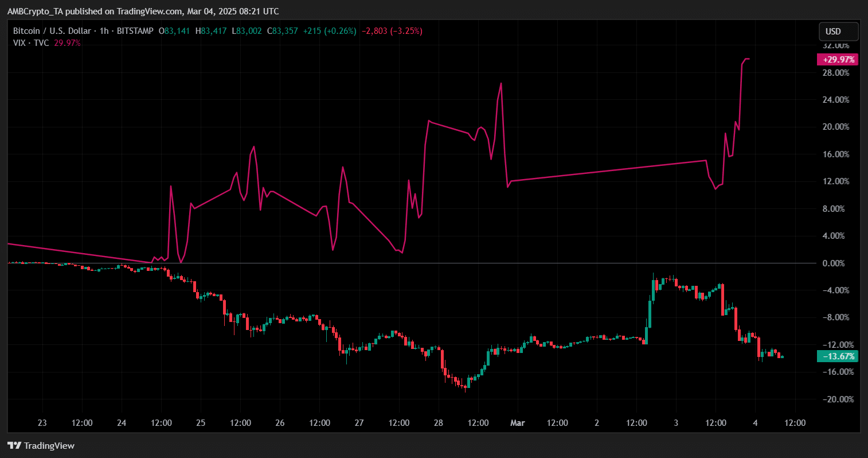This screenshot has height=458, width=868.
Task: Click the AMBCrypto_TA published header text
Action: [x=143, y=11]
